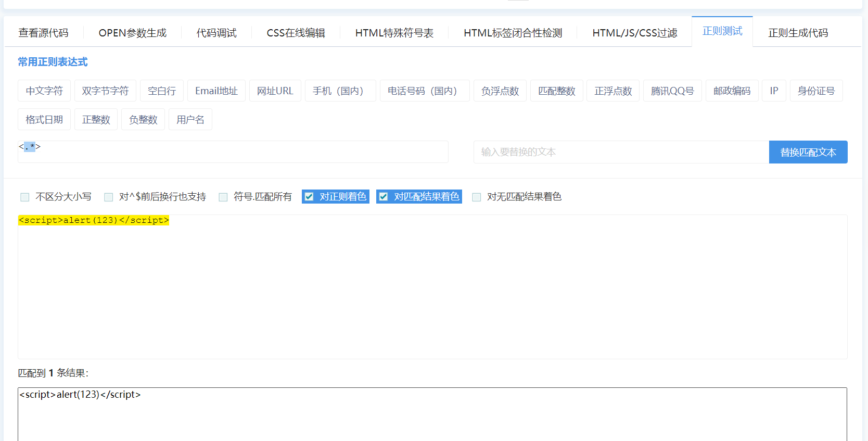The width and height of the screenshot is (868, 441).
Task: Uncheck 对正则着色 checkbox
Action: [x=309, y=197]
